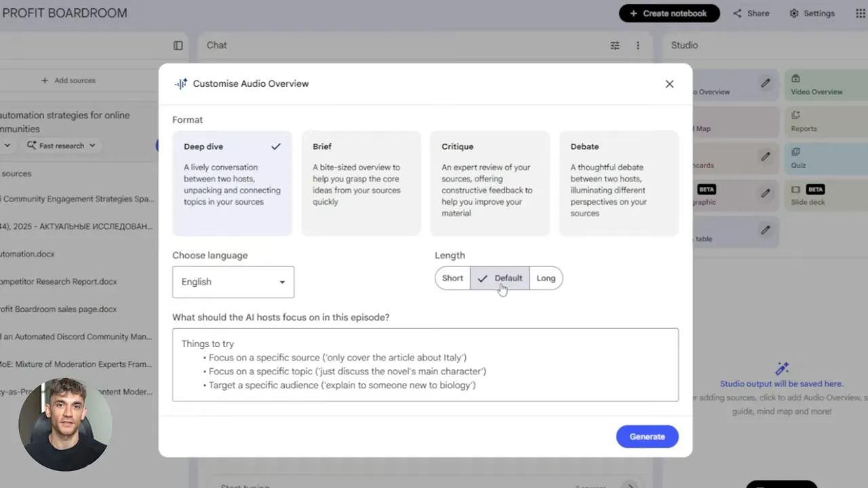Close the Customise Audio Overview dialog
The height and width of the screenshot is (488, 868).
pyautogui.click(x=669, y=84)
